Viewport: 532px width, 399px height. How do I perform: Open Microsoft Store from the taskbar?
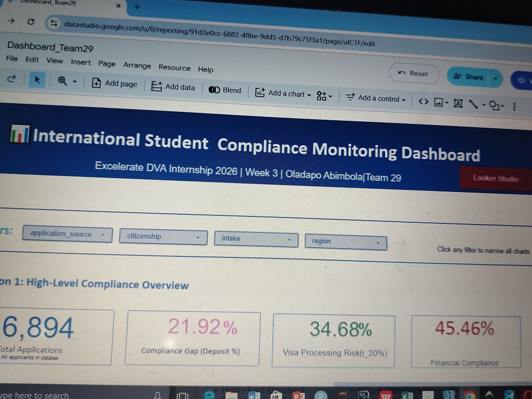click(x=276, y=395)
